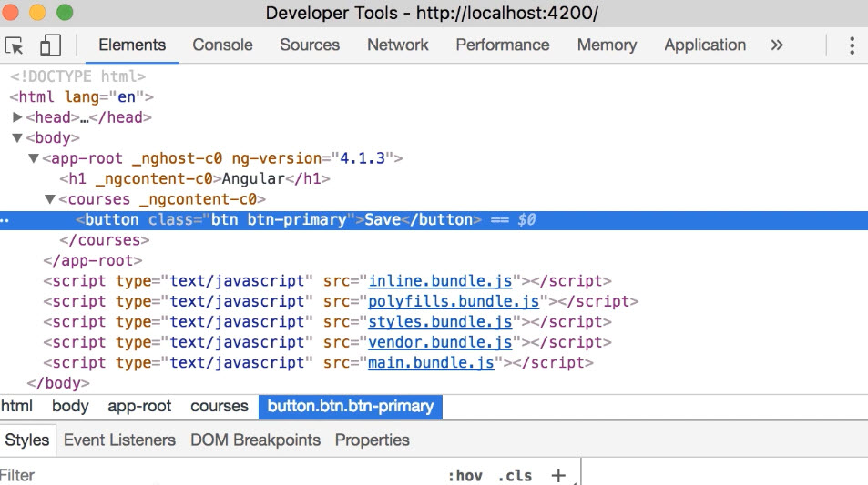
Task: Toggle the device toolbar icon
Action: pos(50,45)
